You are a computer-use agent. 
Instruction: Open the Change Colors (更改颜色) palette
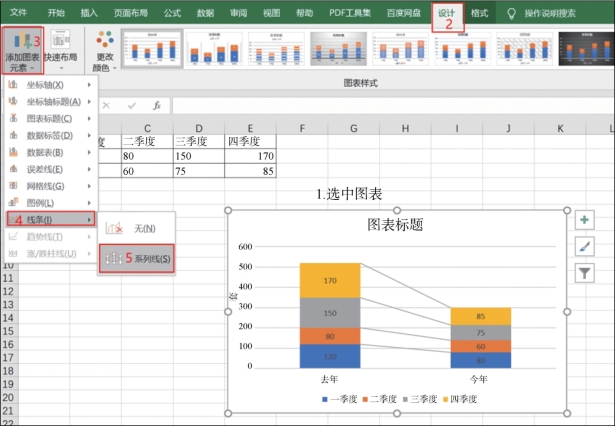pos(105,51)
